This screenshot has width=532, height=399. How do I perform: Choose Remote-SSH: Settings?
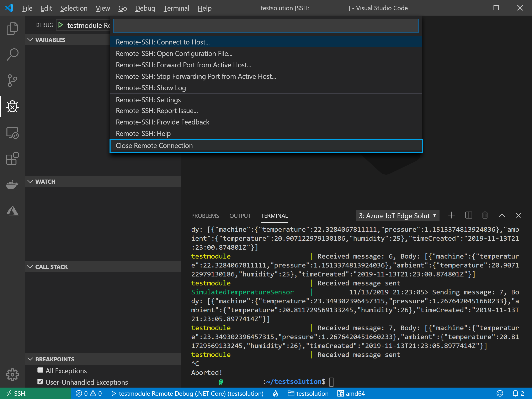[266, 100]
